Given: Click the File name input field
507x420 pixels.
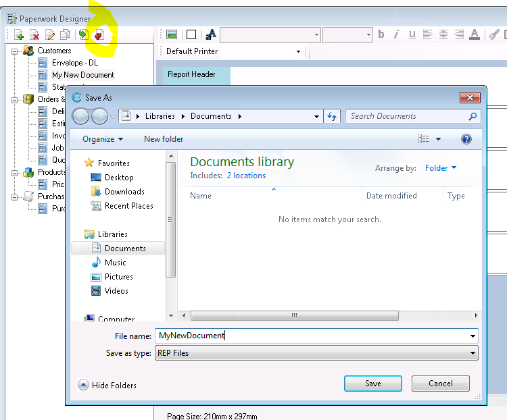Looking at the screenshot, I should coord(311,336).
